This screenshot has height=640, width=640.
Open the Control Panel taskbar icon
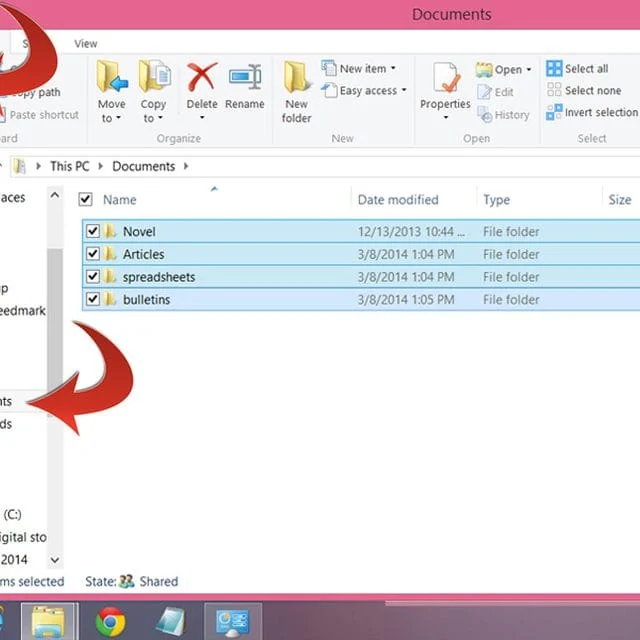pos(233,621)
